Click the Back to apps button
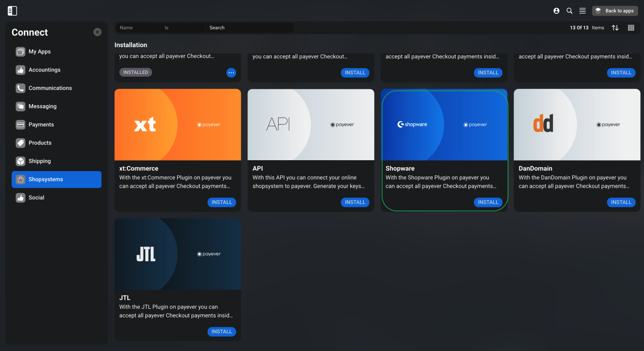The height and width of the screenshot is (351, 644). click(615, 11)
